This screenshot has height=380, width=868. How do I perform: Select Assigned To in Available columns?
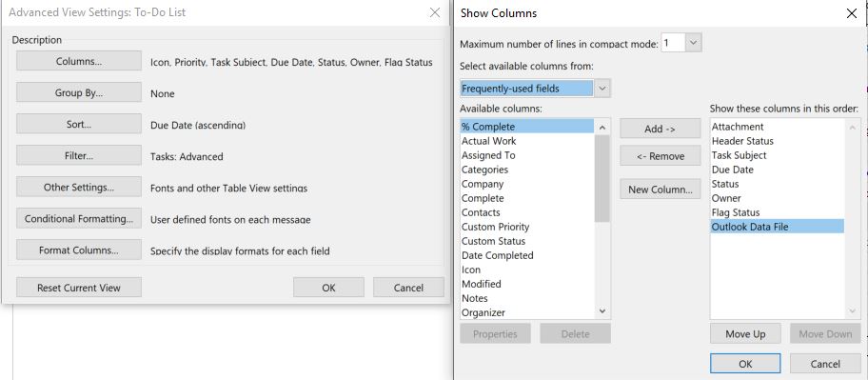527,155
